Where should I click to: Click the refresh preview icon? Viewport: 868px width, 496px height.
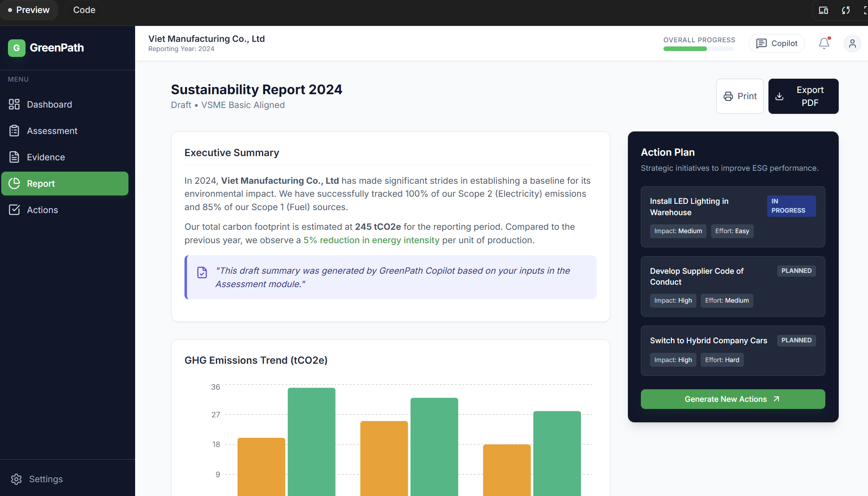[846, 10]
